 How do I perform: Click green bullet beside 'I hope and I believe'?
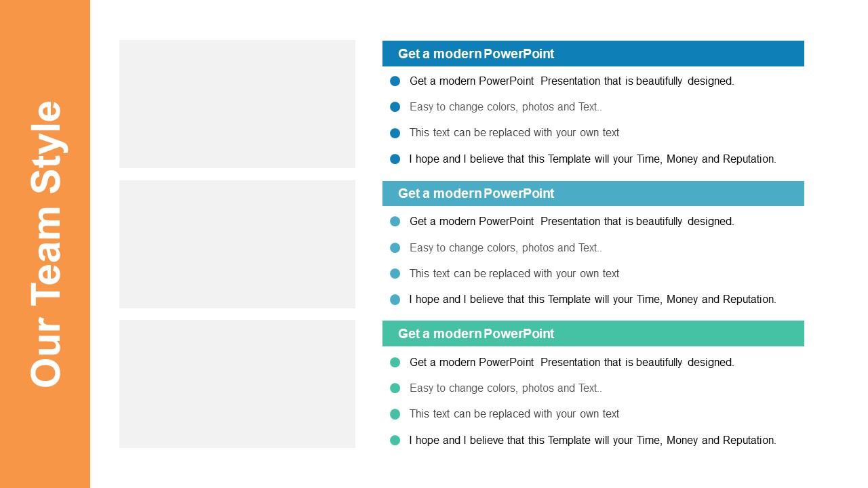[x=395, y=441]
